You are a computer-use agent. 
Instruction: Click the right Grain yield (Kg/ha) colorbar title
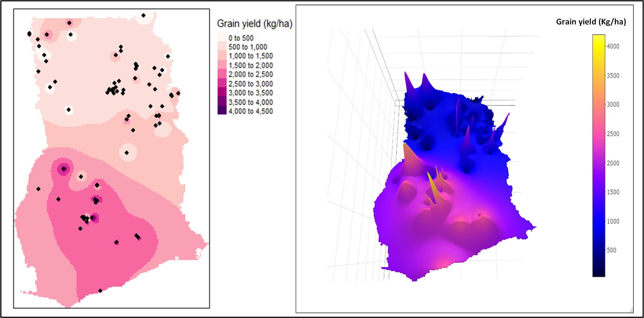(x=591, y=22)
